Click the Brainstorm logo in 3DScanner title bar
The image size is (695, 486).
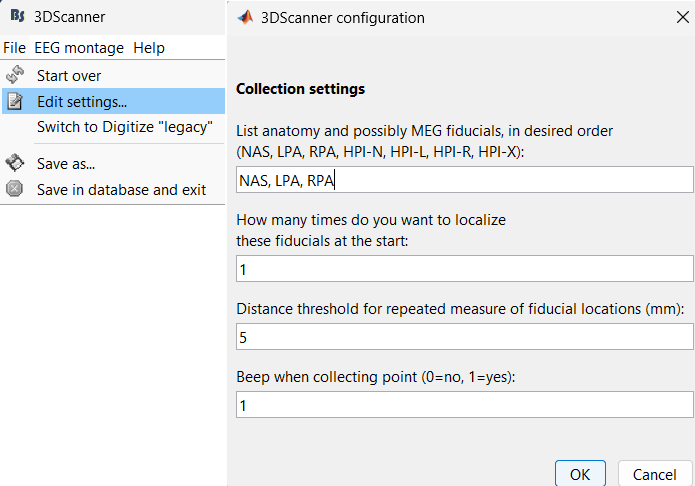point(17,17)
